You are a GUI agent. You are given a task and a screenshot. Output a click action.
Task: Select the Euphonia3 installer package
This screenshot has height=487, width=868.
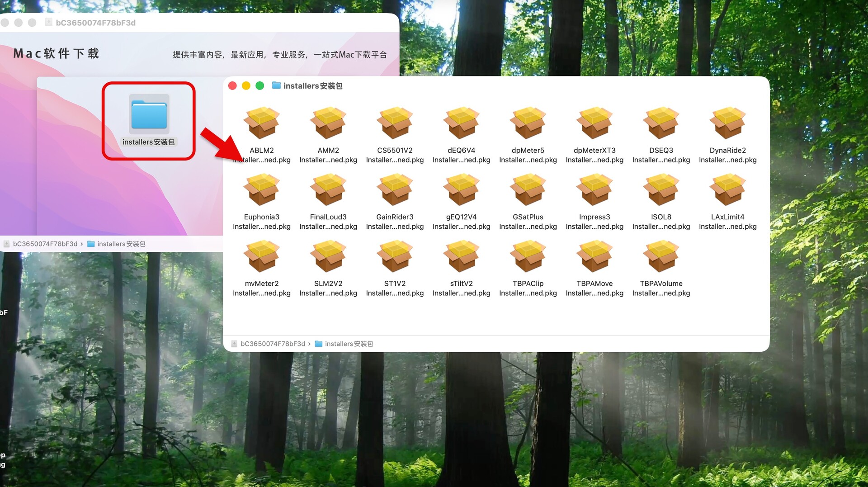261,190
